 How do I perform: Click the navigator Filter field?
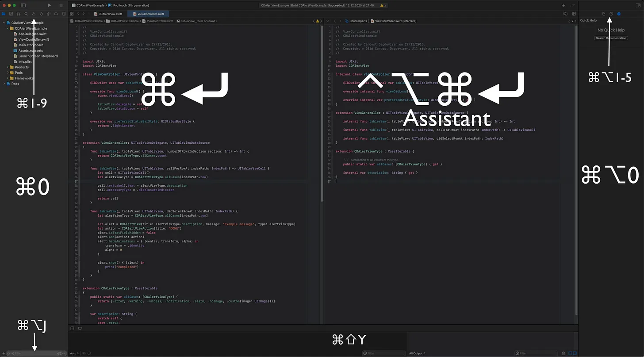tap(37, 353)
